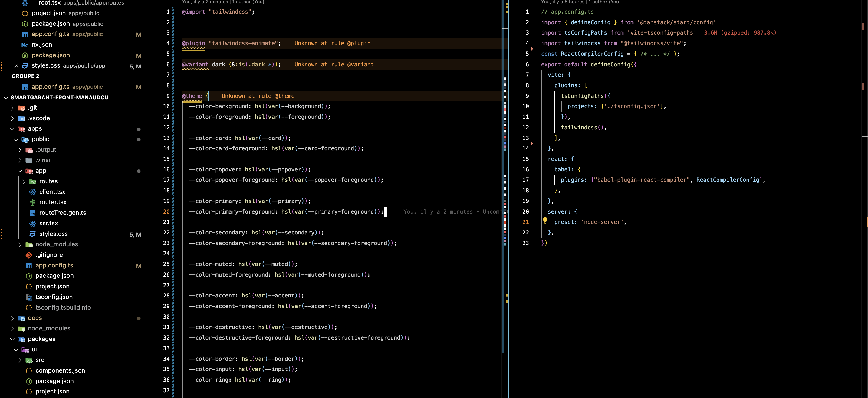Collapse the public folder
This screenshot has width=868, height=398.
point(16,139)
